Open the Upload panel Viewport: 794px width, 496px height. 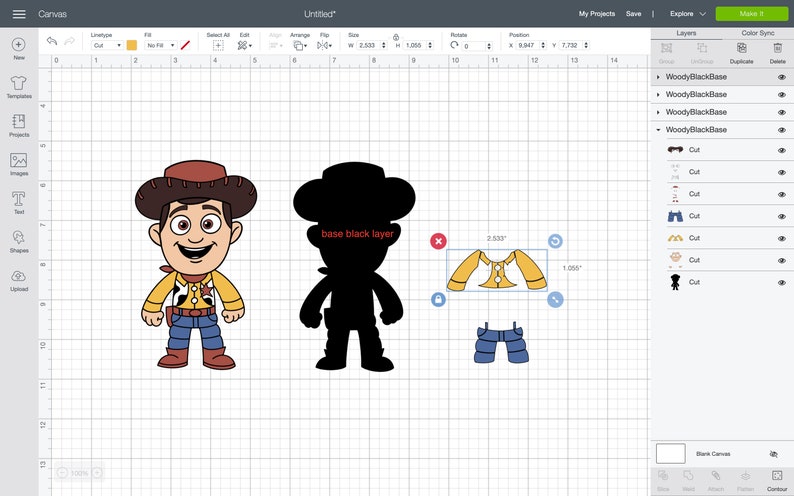[19, 280]
